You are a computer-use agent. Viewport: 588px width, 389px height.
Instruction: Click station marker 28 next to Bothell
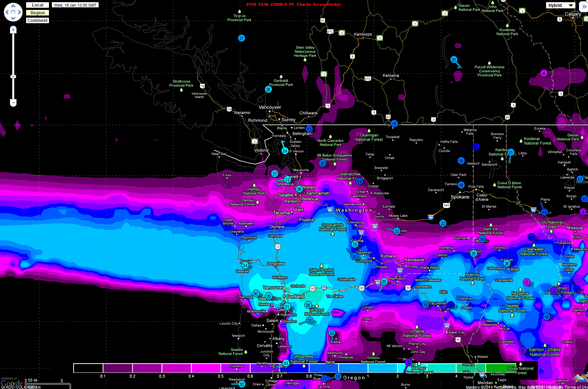tap(299, 189)
